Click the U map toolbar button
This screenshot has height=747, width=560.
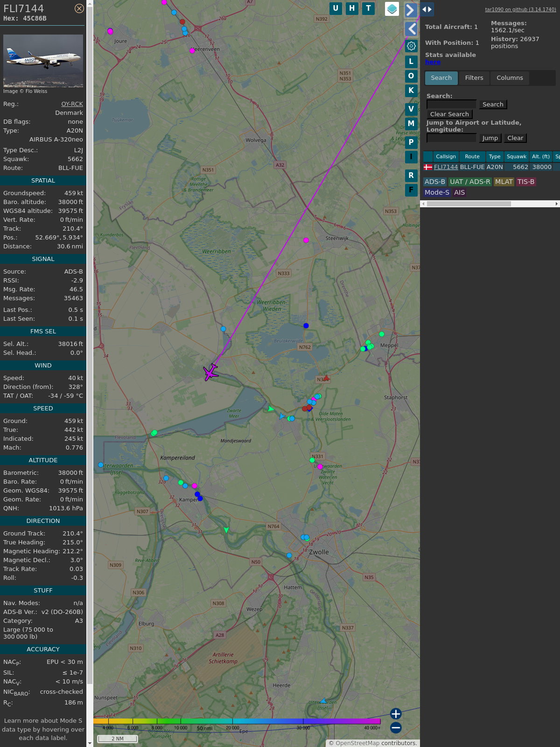(x=336, y=8)
